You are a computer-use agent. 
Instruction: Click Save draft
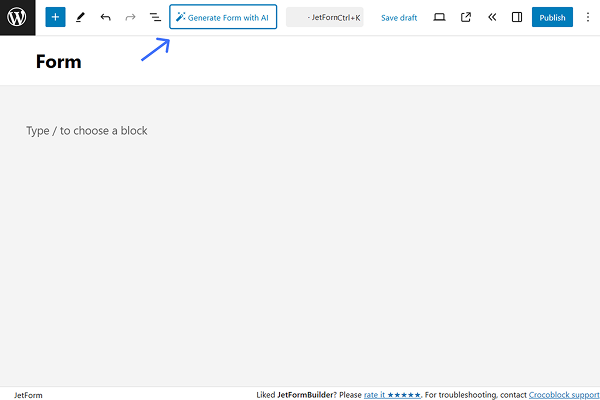click(399, 18)
